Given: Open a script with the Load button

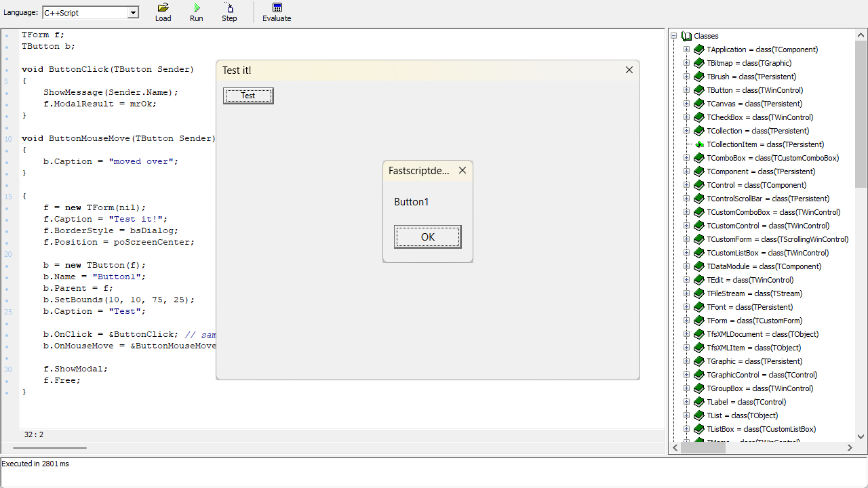Looking at the screenshot, I should 163,12.
